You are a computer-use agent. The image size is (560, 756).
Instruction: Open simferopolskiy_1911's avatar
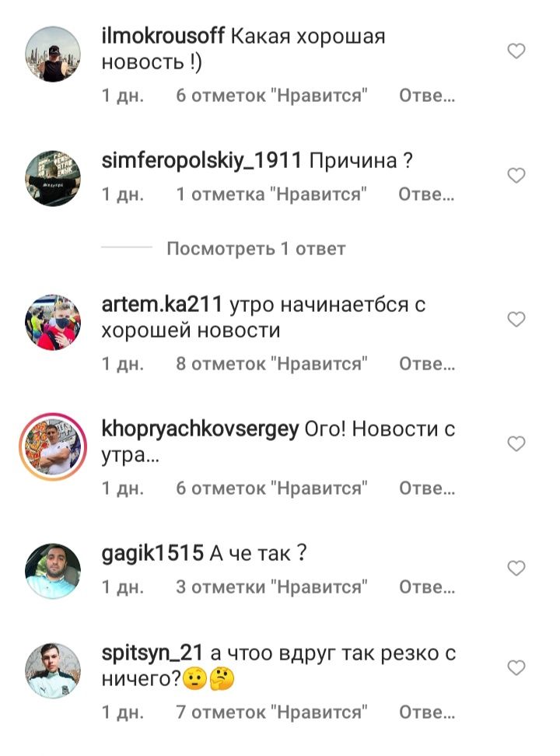point(53,178)
